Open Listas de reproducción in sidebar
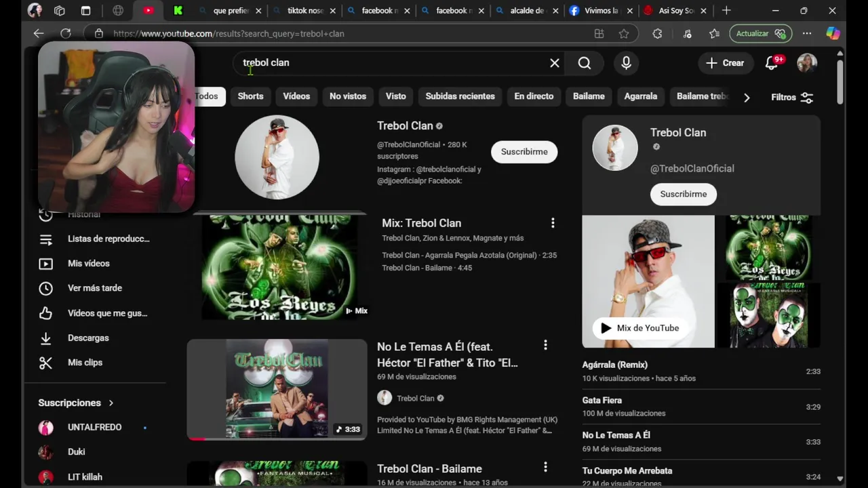 point(94,239)
